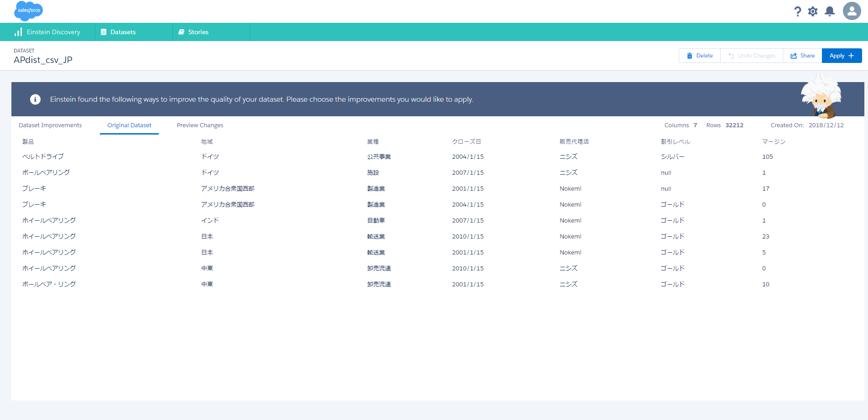Click the Undo Changes button
This screenshot has width=868, height=420.
click(751, 56)
